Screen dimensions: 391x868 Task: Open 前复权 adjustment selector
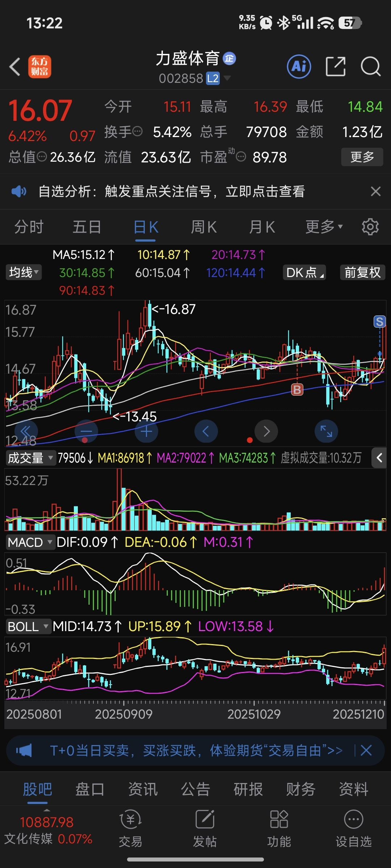click(x=362, y=272)
